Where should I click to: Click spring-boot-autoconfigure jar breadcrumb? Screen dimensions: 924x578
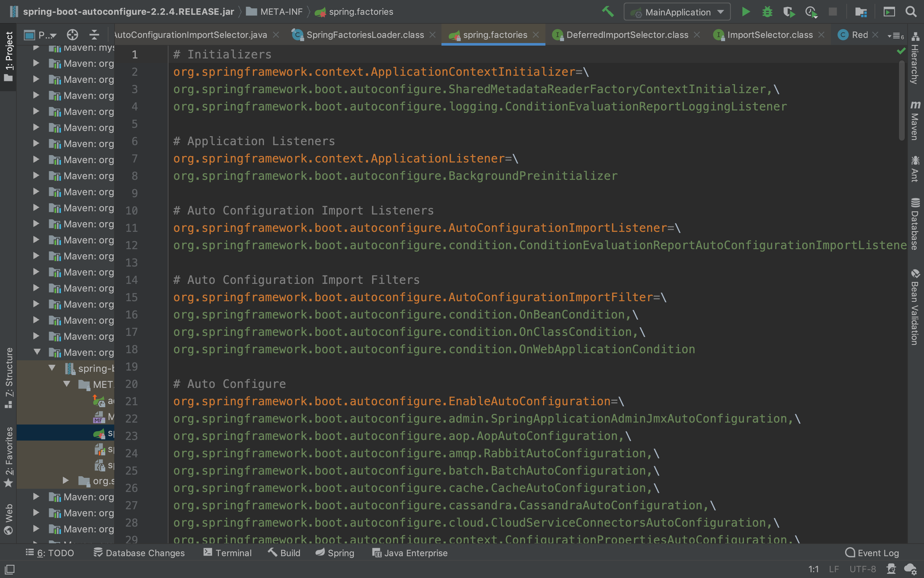[121, 12]
